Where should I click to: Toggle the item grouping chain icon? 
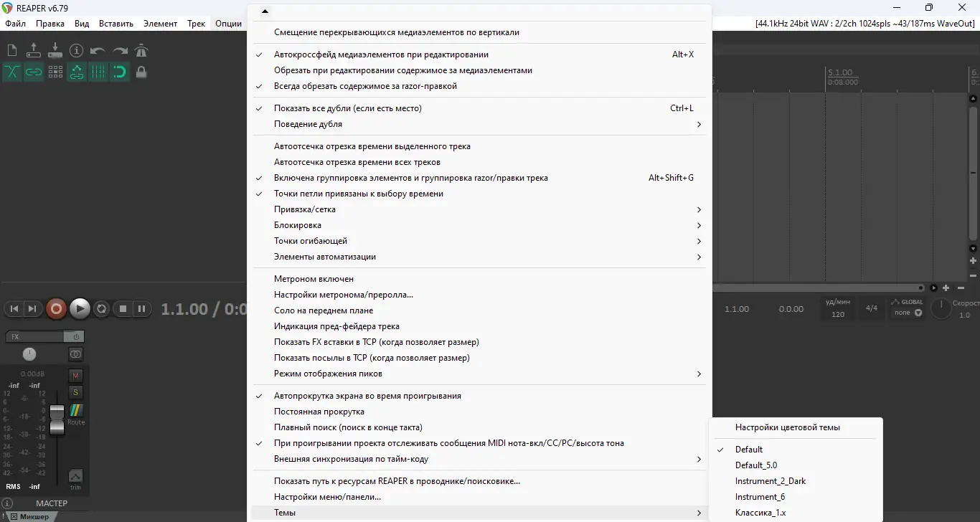(x=34, y=72)
